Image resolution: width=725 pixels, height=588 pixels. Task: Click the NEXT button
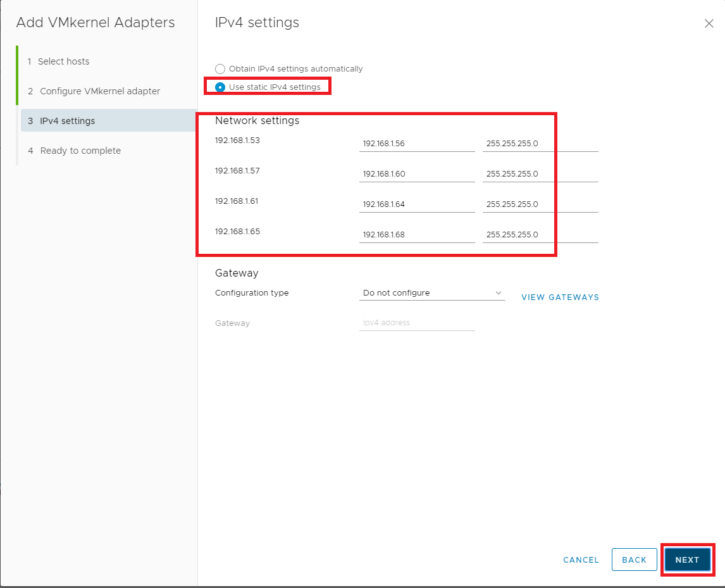[687, 560]
